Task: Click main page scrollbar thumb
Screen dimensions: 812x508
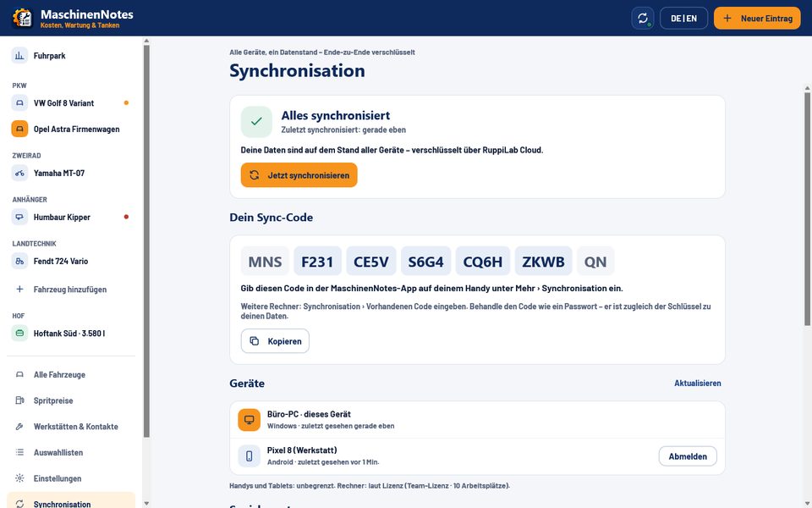Action: tap(807, 209)
